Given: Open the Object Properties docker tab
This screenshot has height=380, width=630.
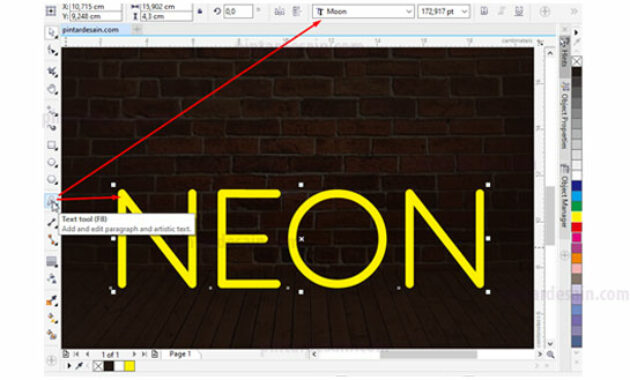Looking at the screenshot, I should 565,116.
